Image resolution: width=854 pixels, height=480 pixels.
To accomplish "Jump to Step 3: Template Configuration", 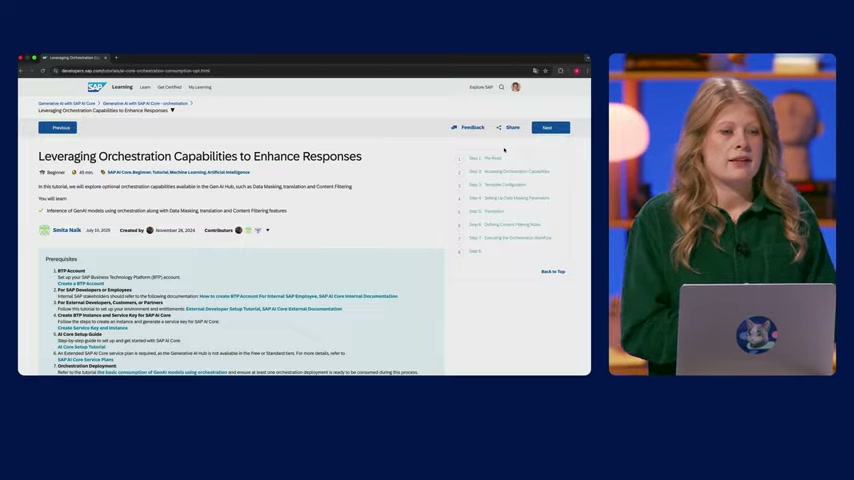I will point(497,185).
